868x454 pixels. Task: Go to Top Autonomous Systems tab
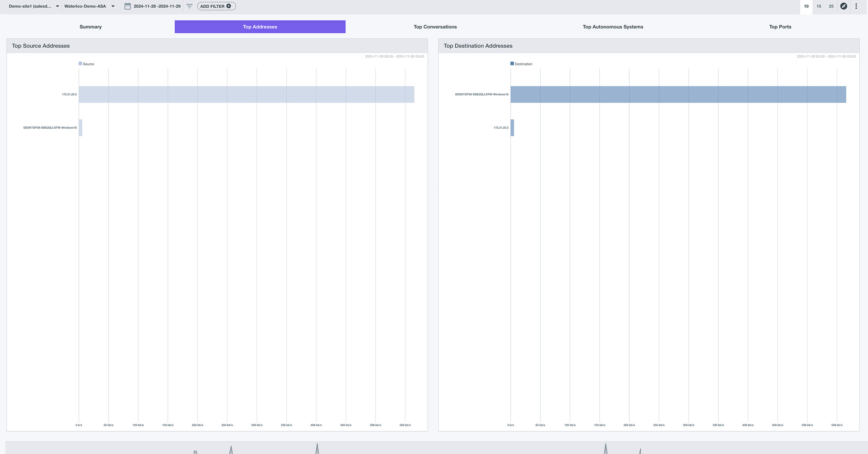[x=613, y=27]
